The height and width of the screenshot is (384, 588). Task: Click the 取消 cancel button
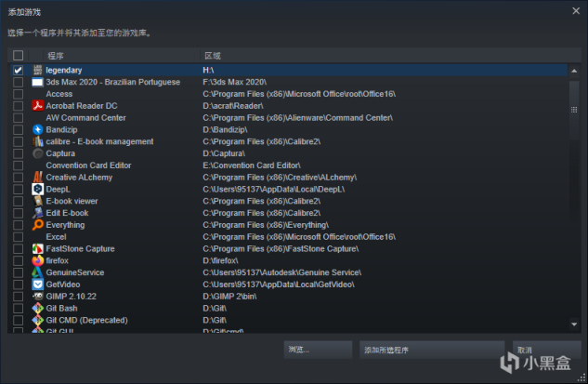tap(547, 350)
